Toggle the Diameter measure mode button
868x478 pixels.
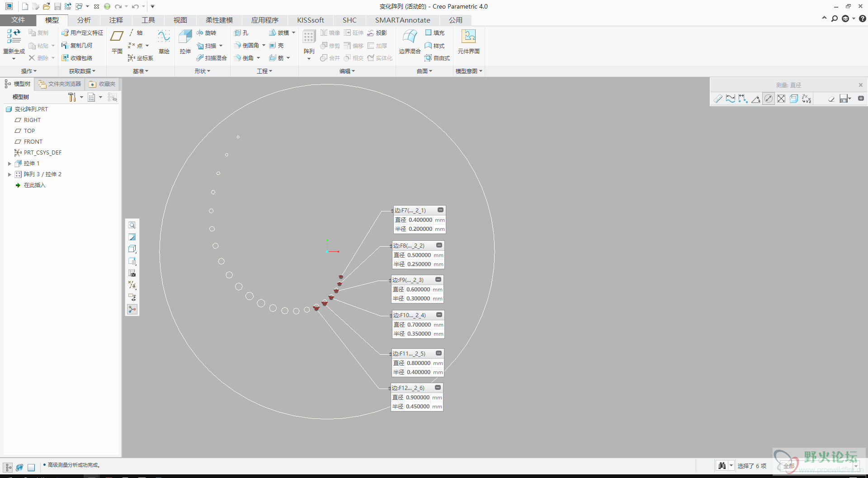769,98
